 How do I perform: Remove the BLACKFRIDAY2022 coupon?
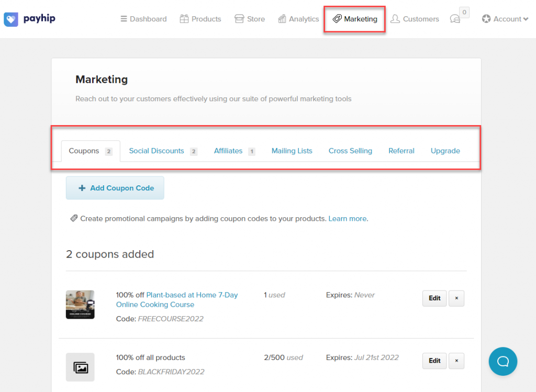point(456,361)
